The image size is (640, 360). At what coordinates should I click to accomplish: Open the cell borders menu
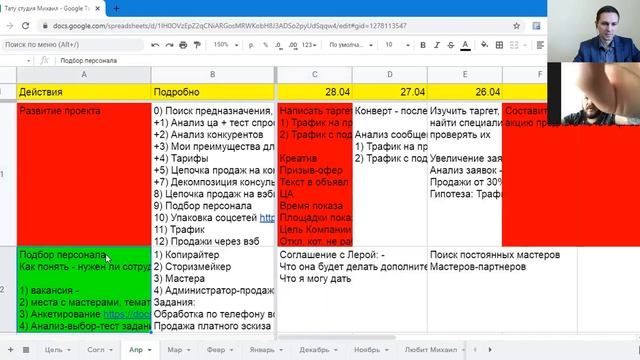499,45
